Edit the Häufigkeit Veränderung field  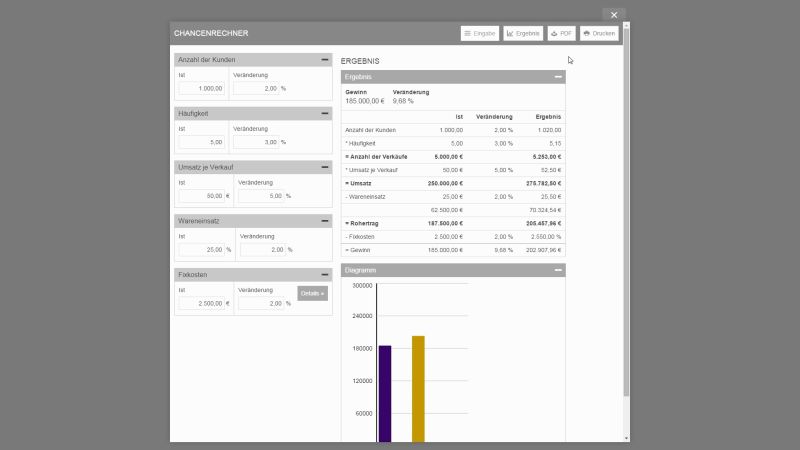(255, 142)
